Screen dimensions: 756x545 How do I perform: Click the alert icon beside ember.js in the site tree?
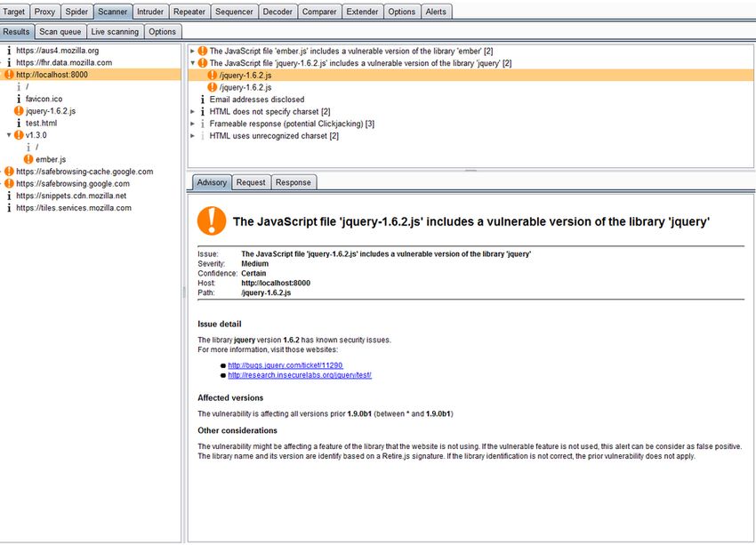pos(28,159)
